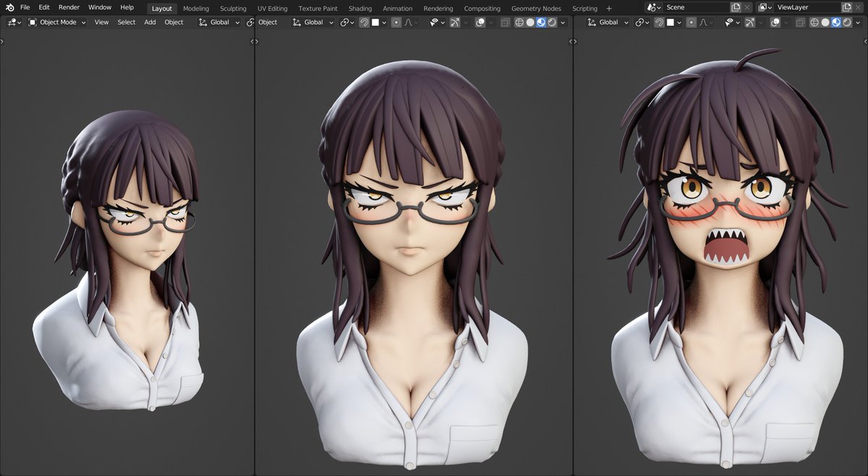The height and width of the screenshot is (476, 868).
Task: Open the File menu
Action: pyautogui.click(x=25, y=7)
